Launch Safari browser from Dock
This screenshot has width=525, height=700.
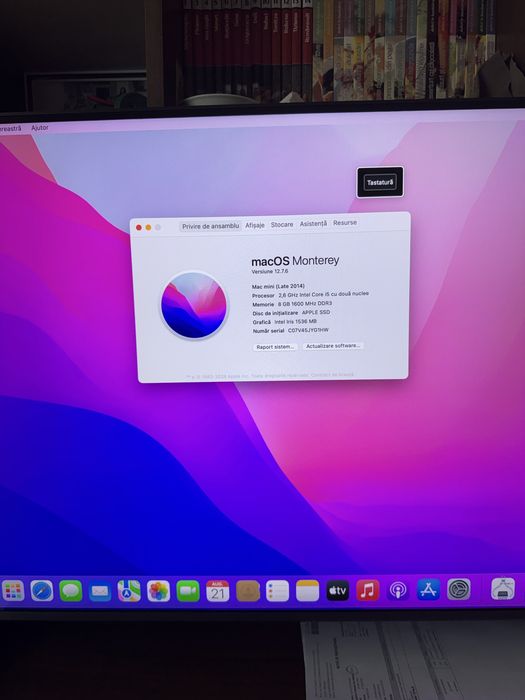coord(42,591)
